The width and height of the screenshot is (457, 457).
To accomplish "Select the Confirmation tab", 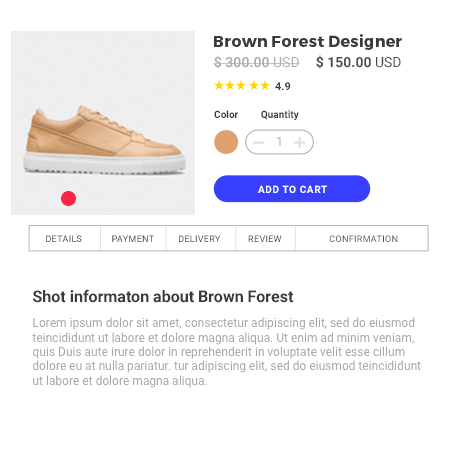I will click(x=362, y=238).
